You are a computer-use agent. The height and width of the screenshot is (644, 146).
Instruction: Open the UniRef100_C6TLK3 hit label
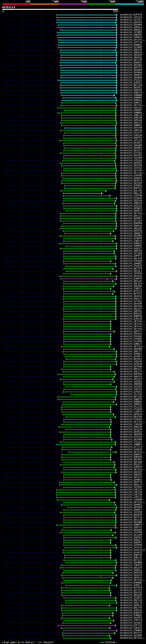pyautogui.click(x=131, y=17)
